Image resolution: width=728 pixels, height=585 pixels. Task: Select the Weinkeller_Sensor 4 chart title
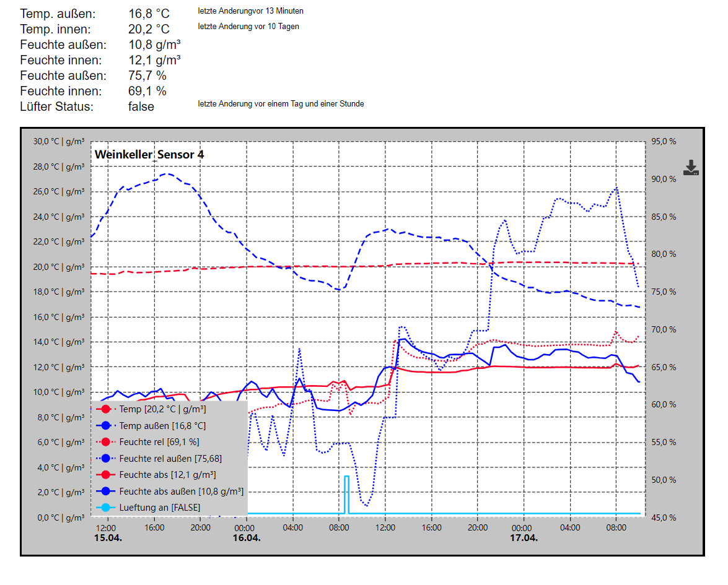pyautogui.click(x=149, y=154)
